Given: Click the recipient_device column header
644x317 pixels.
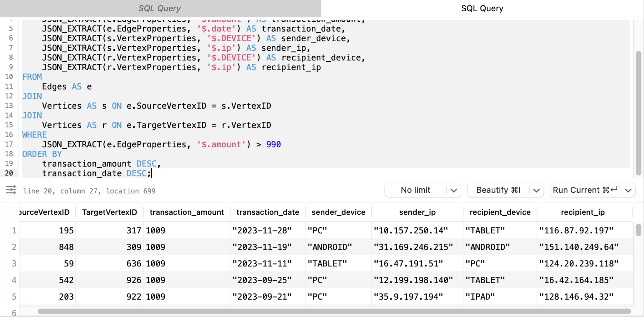Looking at the screenshot, I should click(x=500, y=212).
